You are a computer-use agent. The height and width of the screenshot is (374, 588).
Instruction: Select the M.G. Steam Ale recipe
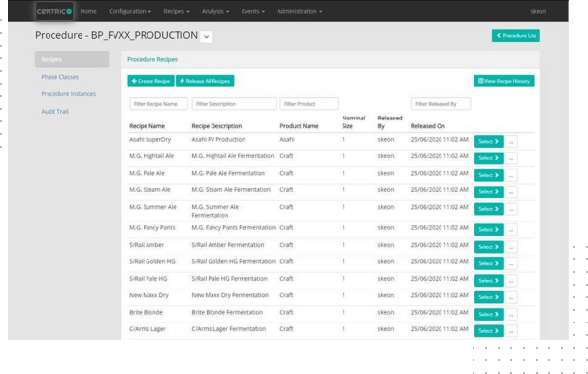(489, 192)
